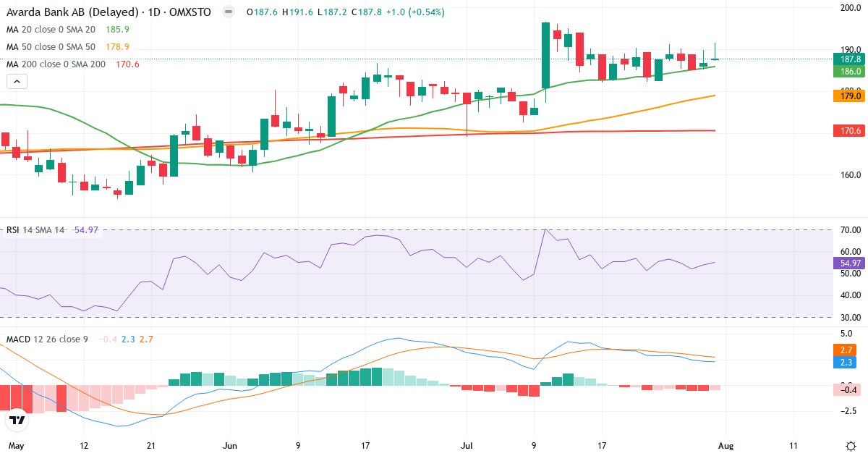
Task: Click the 70.00 RSI scale tick
Action: [x=849, y=230]
